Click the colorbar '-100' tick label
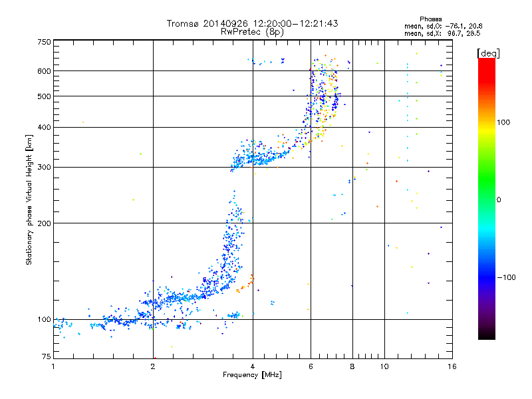This screenshot has width=532, height=399. coord(506,277)
